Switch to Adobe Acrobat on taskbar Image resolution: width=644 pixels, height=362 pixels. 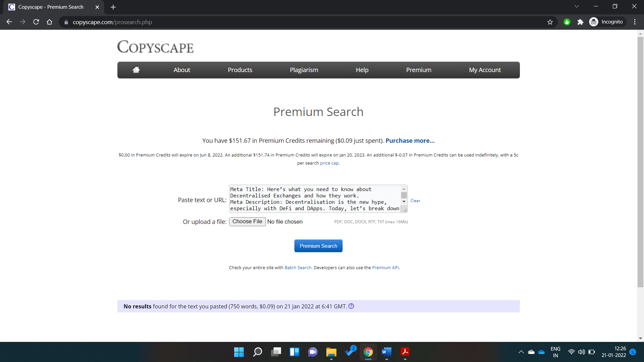pyautogui.click(x=405, y=352)
